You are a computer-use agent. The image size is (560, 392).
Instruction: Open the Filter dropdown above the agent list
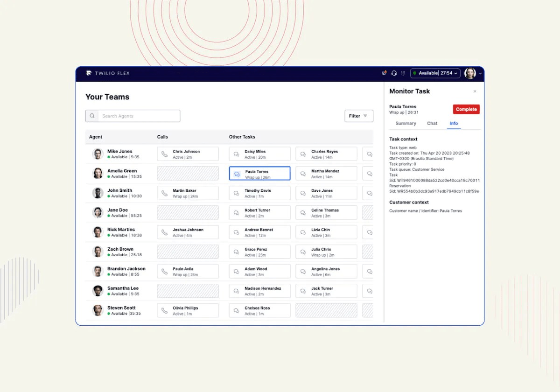coord(359,116)
